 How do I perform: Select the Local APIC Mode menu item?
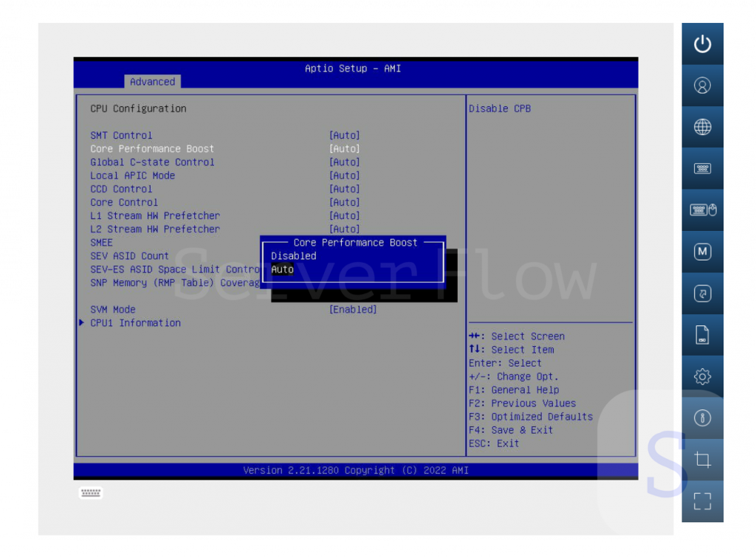click(x=133, y=176)
